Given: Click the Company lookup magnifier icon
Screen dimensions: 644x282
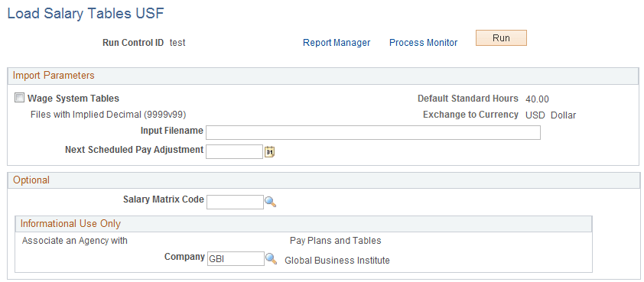Looking at the screenshot, I should click(x=271, y=258).
